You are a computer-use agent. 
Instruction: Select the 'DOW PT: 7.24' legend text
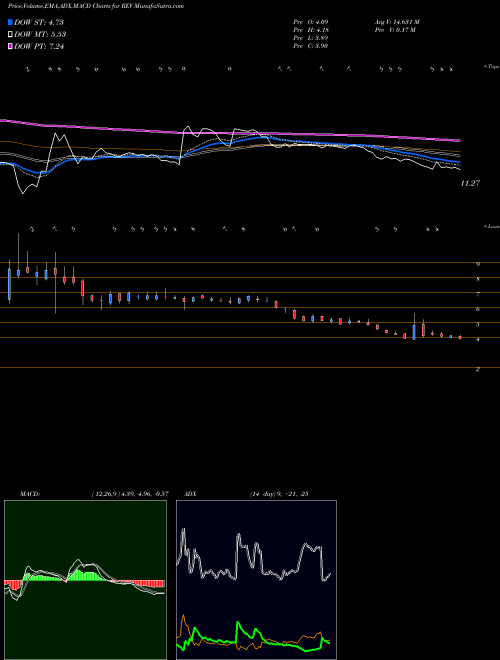click(x=39, y=46)
